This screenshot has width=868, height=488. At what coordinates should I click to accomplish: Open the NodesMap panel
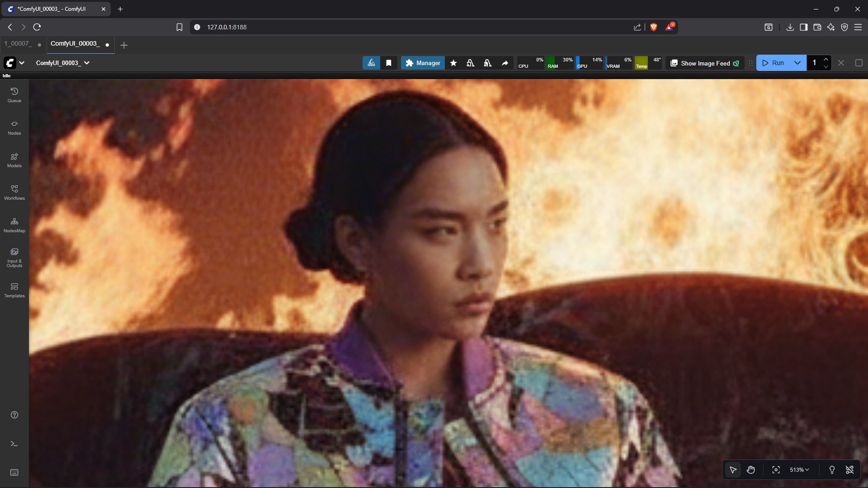pyautogui.click(x=14, y=225)
